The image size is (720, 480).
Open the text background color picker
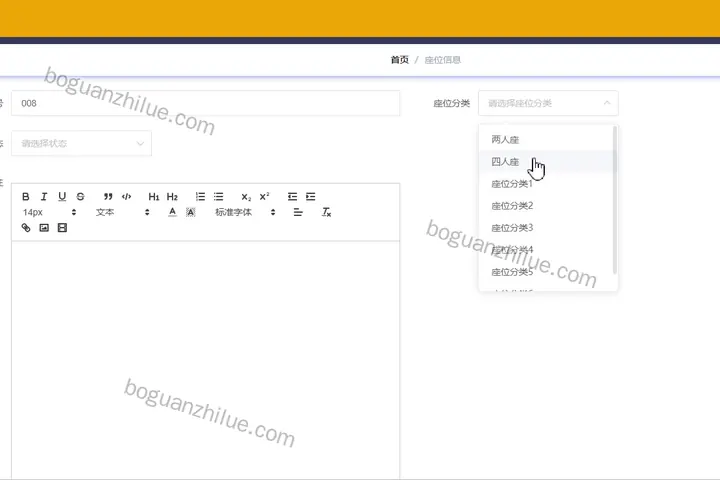coord(191,212)
